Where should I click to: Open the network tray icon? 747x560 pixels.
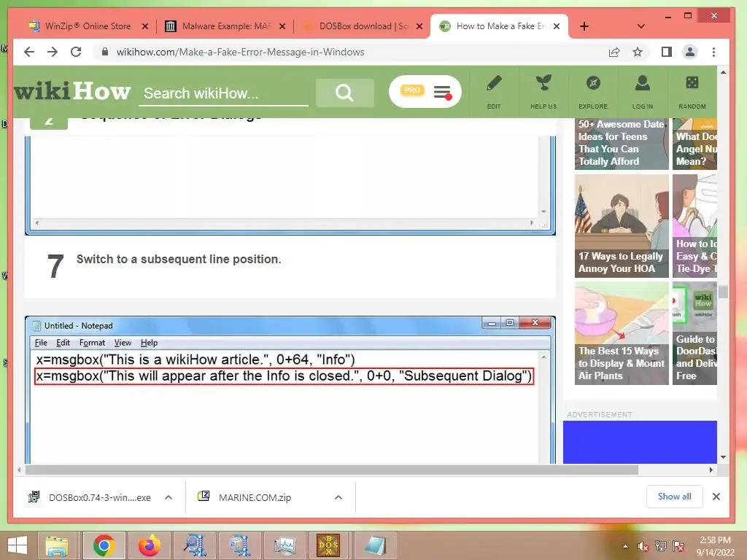[661, 546]
